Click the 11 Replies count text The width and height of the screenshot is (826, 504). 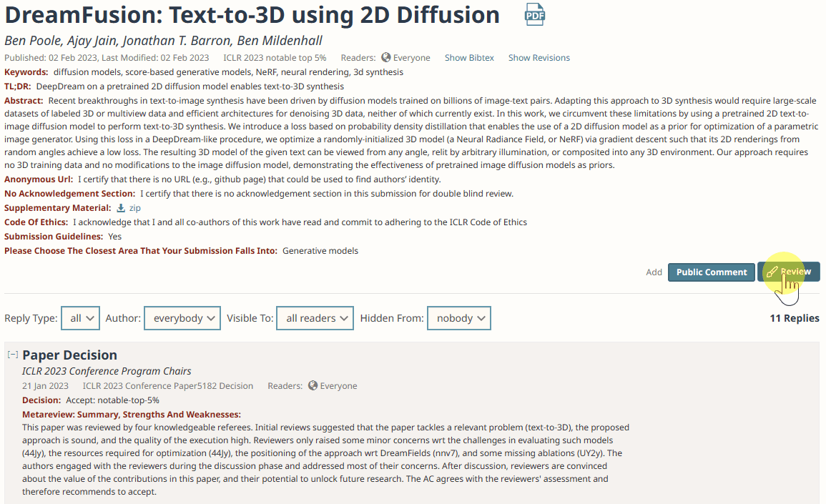[x=795, y=318]
